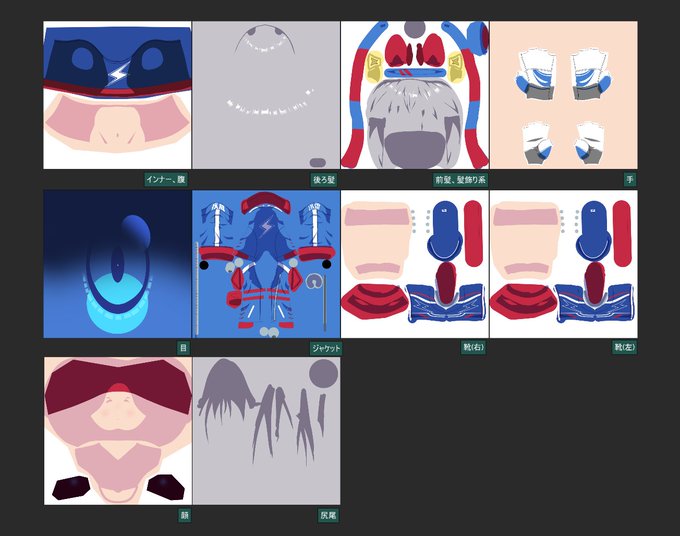680x536 pixels.
Task: Click the 目 label
Action: click(184, 348)
